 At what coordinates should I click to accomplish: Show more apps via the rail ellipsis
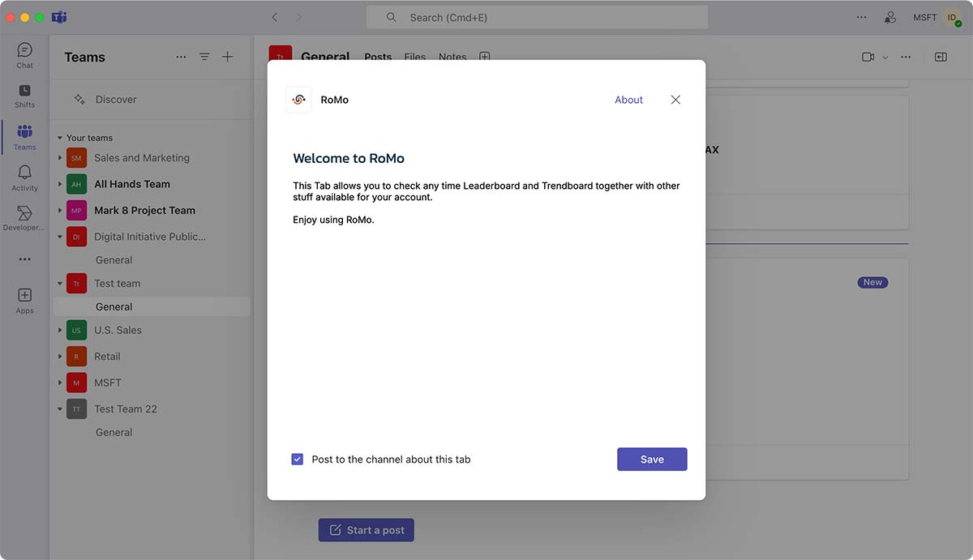(24, 259)
